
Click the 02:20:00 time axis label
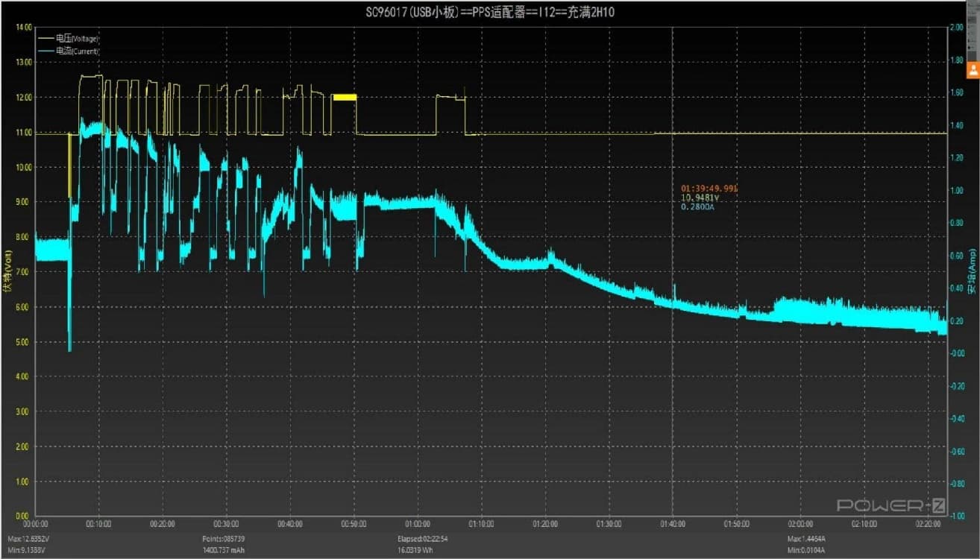pyautogui.click(x=928, y=525)
